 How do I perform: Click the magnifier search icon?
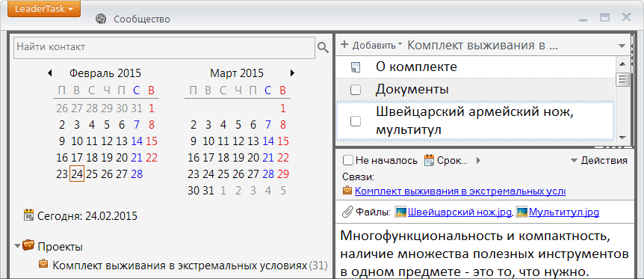tap(323, 48)
